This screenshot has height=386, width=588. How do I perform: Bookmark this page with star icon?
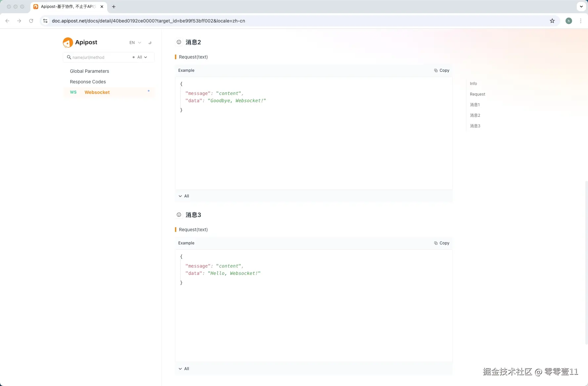tap(552, 21)
